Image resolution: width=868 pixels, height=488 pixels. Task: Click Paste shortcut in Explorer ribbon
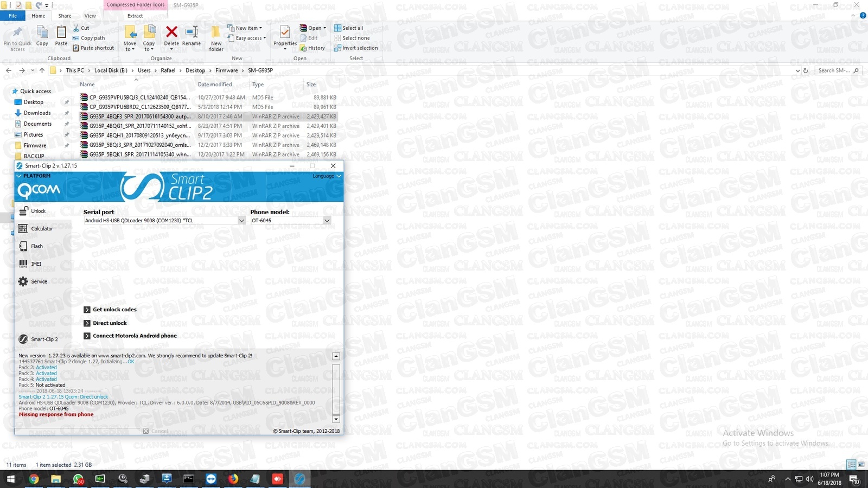(x=93, y=48)
